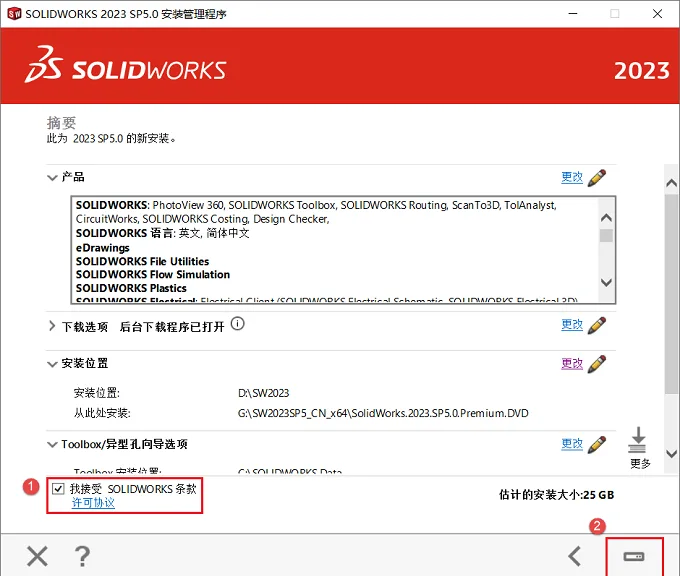Click the main page scrollbar down arrow

coord(671,454)
